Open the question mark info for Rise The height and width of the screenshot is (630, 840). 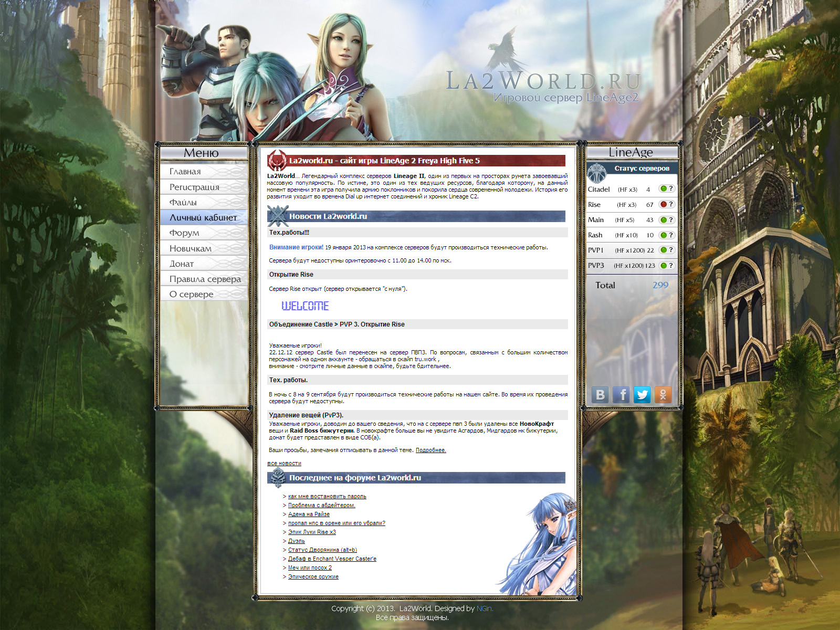pos(671,204)
